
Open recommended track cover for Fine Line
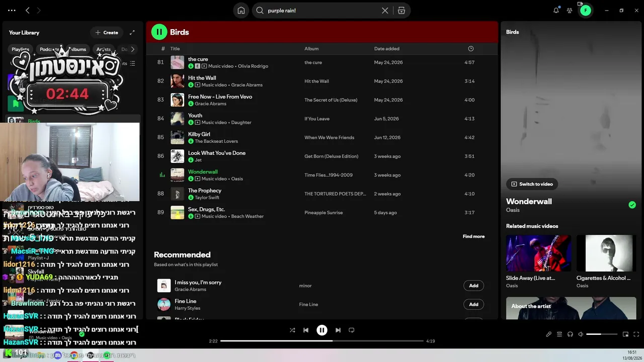(164, 304)
